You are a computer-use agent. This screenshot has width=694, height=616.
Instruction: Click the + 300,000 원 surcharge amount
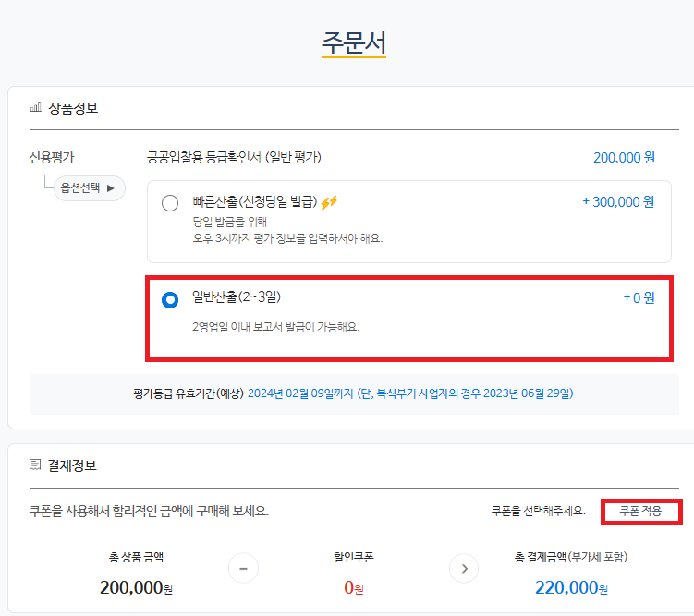coord(618,201)
